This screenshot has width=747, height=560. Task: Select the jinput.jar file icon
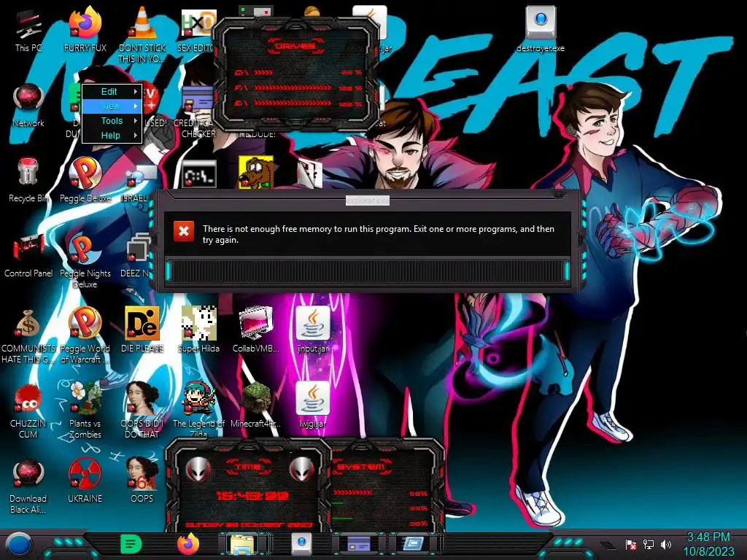pos(312,330)
